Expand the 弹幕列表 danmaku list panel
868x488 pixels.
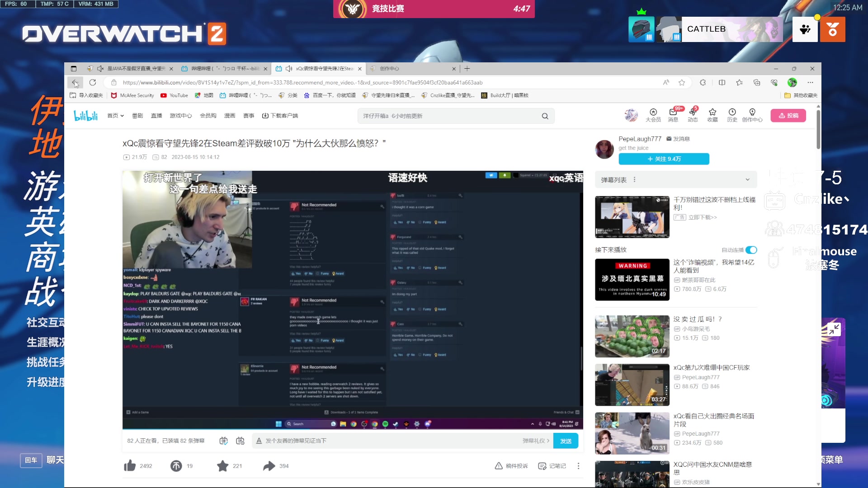point(747,180)
